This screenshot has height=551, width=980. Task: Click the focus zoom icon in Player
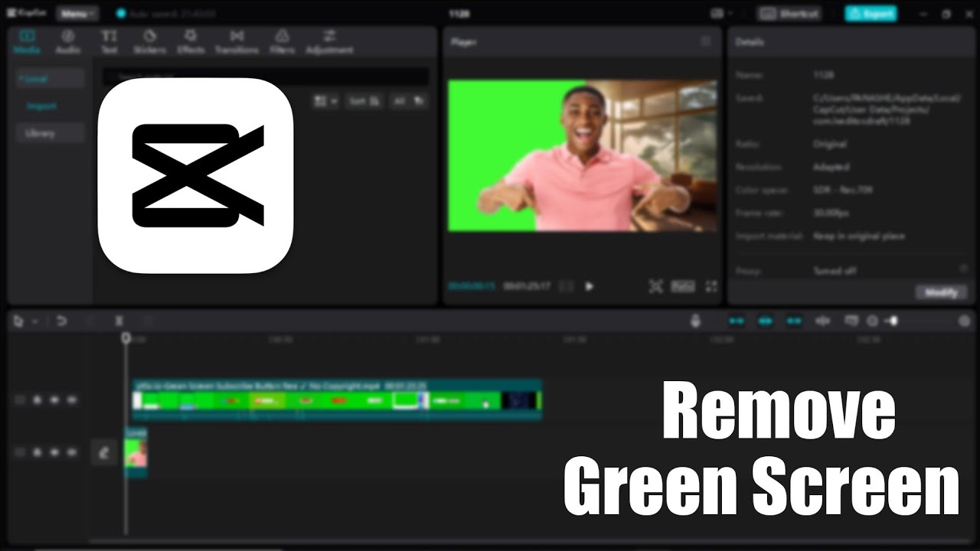[655, 286]
